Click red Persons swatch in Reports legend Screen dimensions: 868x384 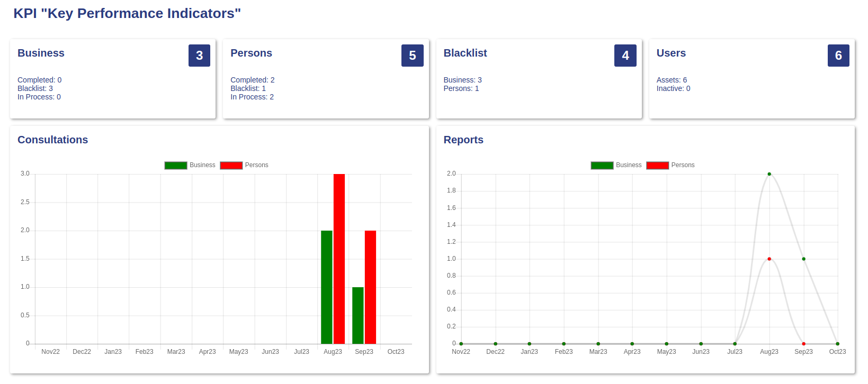click(658, 166)
